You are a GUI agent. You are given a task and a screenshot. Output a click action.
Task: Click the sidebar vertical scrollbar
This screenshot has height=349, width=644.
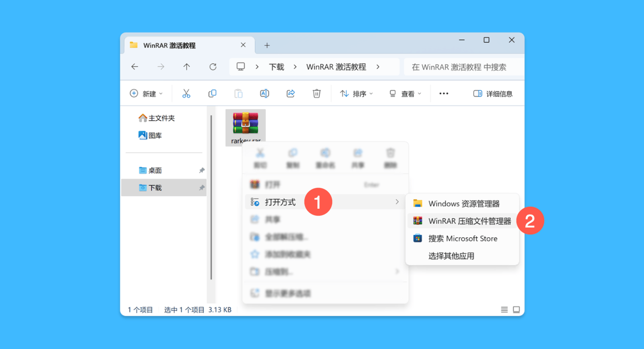pos(211,197)
